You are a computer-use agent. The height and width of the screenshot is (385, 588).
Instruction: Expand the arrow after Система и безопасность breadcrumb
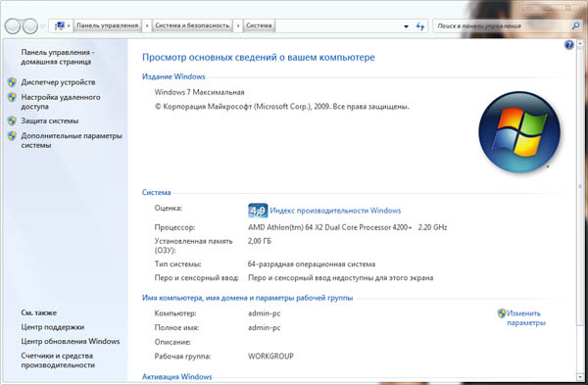pos(238,25)
